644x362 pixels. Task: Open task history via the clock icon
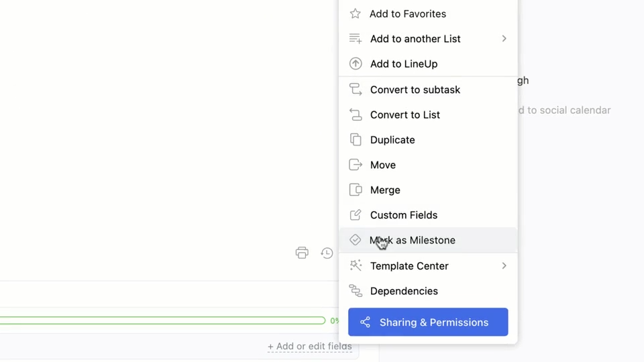327,253
